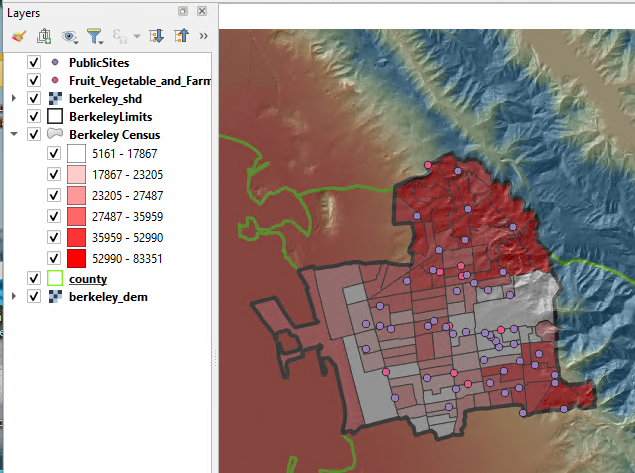Uncheck the BerkeleyLimits layer checkbox
Image resolution: width=635 pixels, height=473 pixels.
click(x=35, y=117)
